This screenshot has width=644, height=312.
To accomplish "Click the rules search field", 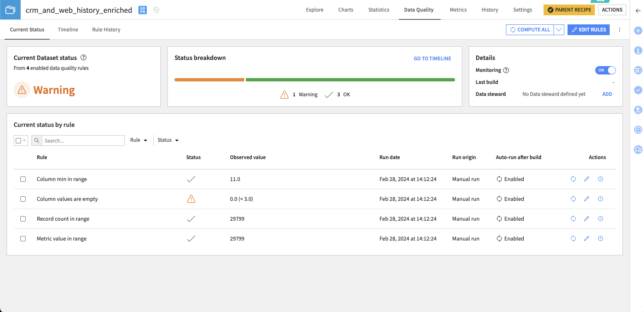I will coord(83,141).
